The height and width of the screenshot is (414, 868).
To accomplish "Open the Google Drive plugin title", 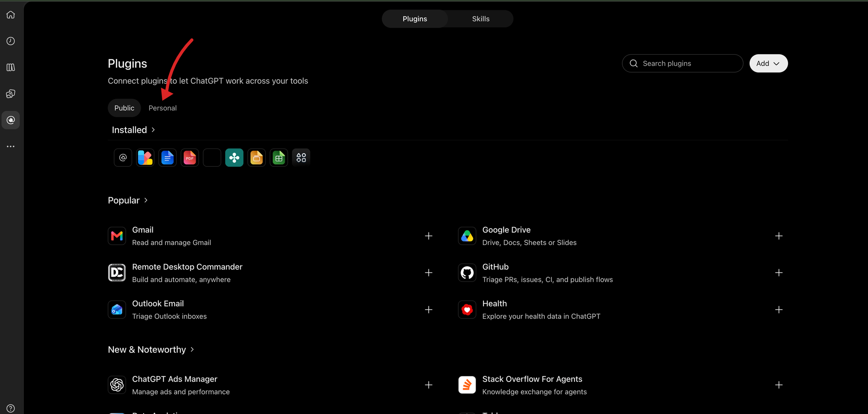I will 506,230.
